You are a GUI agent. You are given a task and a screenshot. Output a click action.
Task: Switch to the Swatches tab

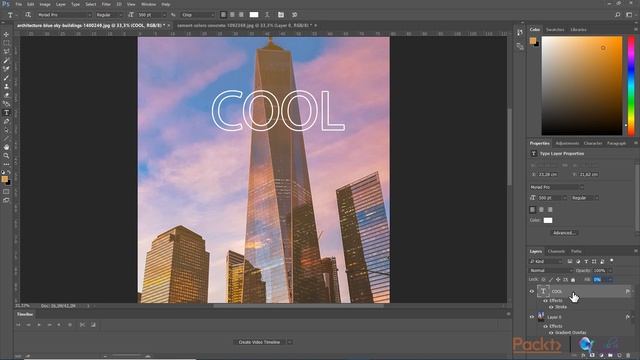click(555, 29)
